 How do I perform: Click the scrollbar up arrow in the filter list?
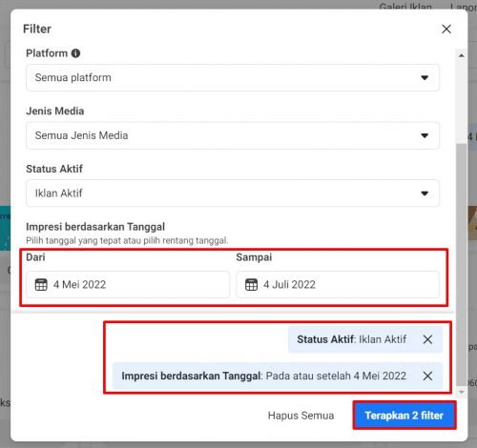click(462, 55)
